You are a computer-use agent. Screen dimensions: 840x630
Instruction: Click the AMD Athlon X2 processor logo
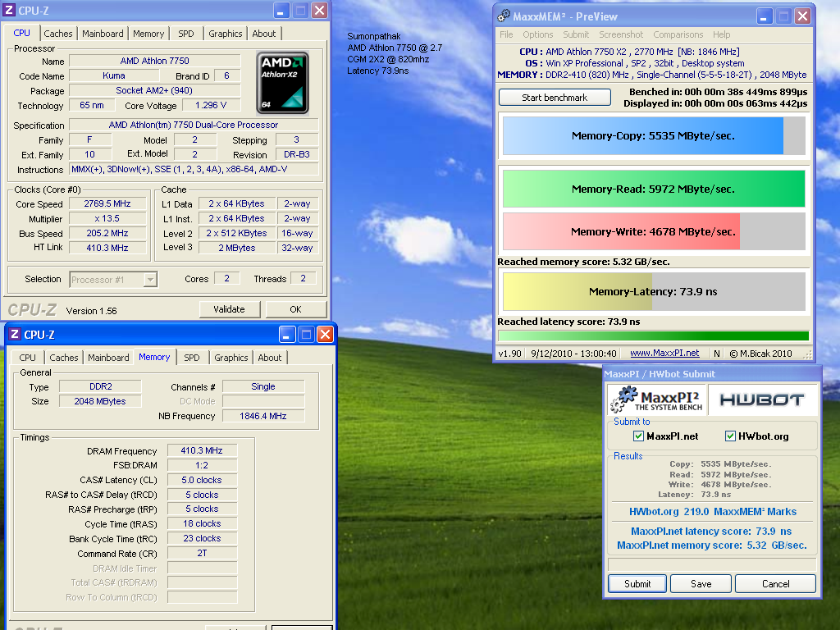click(x=282, y=83)
